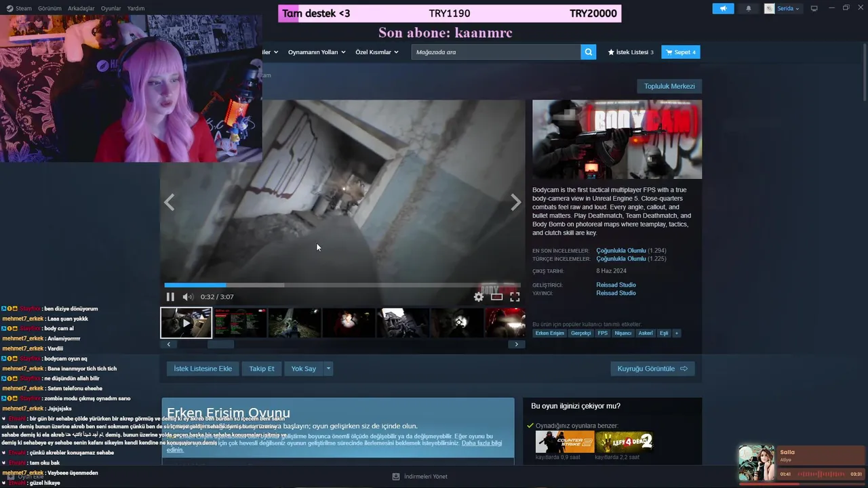
Task: Select the fifth screenshot thumbnail
Action: coord(403,323)
